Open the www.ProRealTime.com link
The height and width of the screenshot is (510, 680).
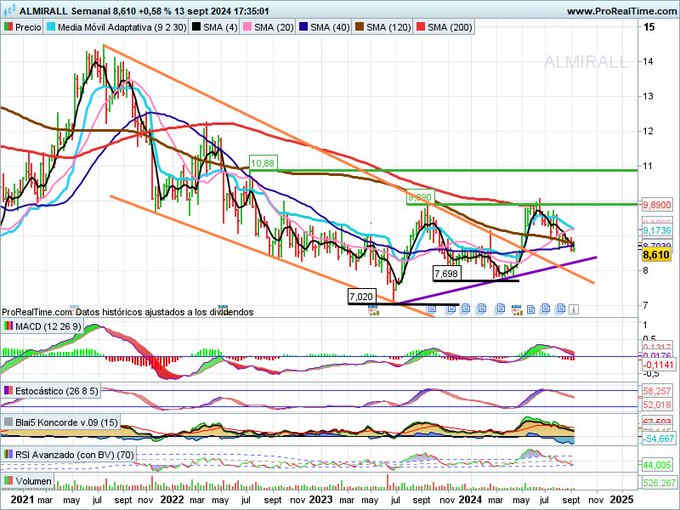[621, 12]
